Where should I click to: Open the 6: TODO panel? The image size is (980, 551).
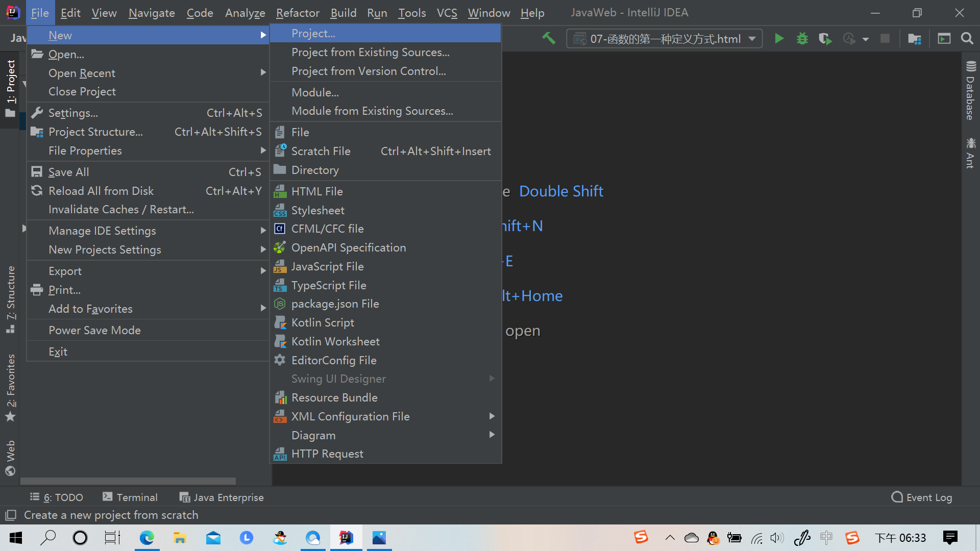[56, 497]
